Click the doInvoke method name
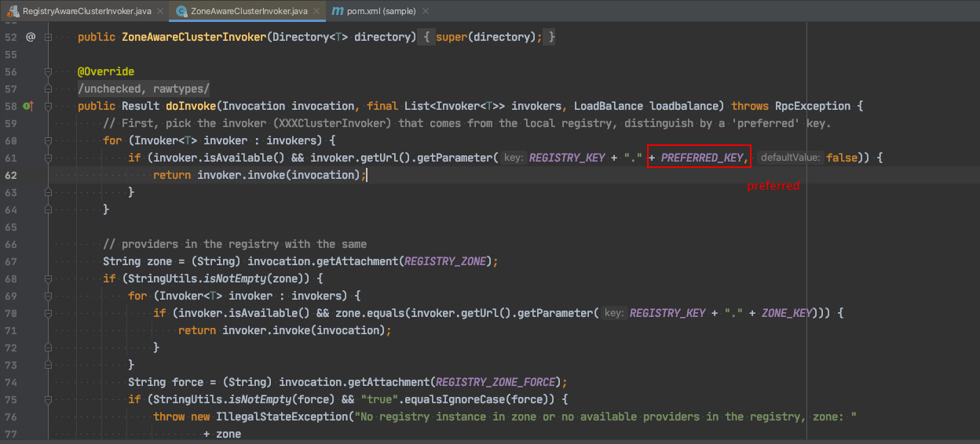 (x=192, y=106)
